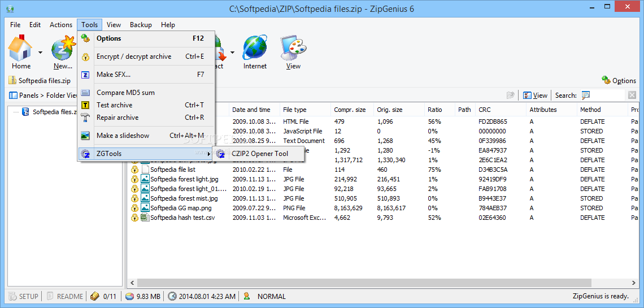Sort by Ratio column header
The width and height of the screenshot is (644, 308).
point(440,110)
